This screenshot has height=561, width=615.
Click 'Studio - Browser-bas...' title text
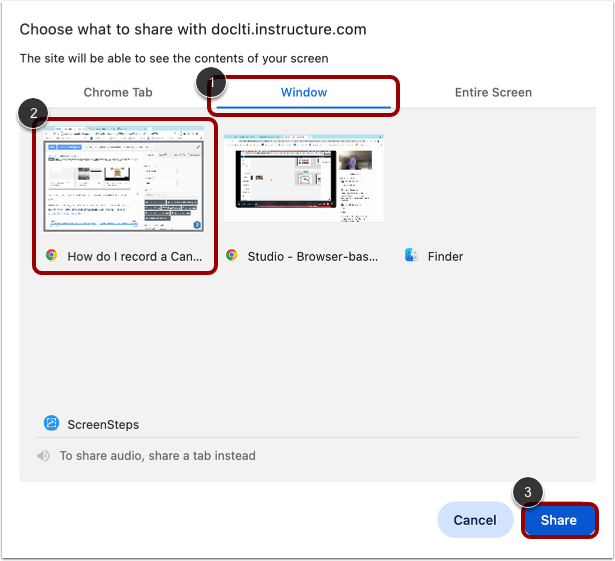[313, 257]
